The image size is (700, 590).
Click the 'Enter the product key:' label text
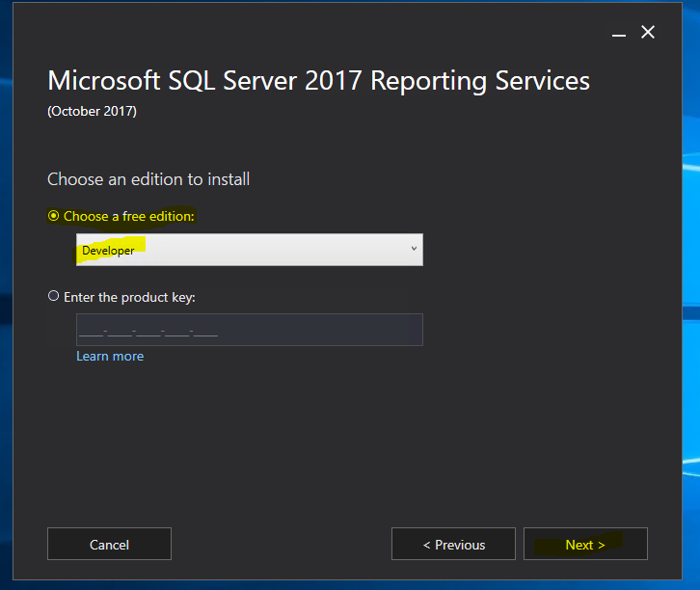[129, 297]
